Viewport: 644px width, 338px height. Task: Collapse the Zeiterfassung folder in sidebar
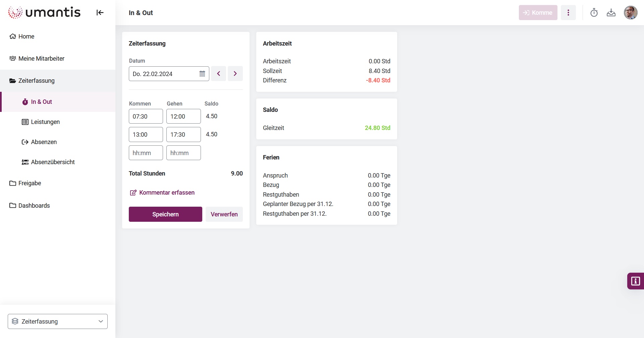(36, 81)
